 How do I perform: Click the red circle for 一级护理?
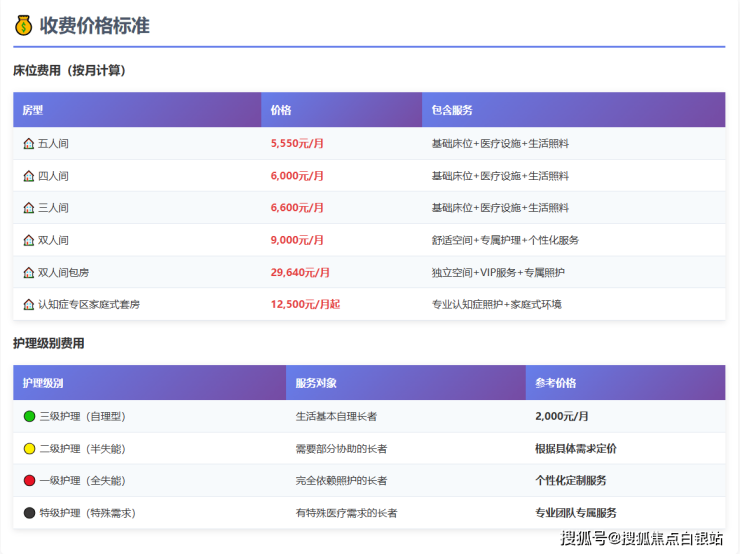tap(29, 480)
